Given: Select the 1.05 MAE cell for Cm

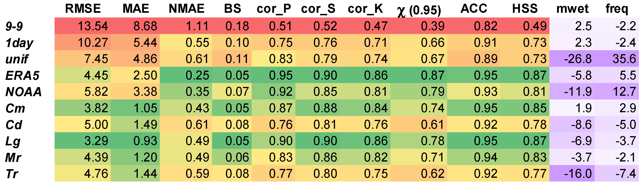Looking at the screenshot, I should tap(145, 108).
